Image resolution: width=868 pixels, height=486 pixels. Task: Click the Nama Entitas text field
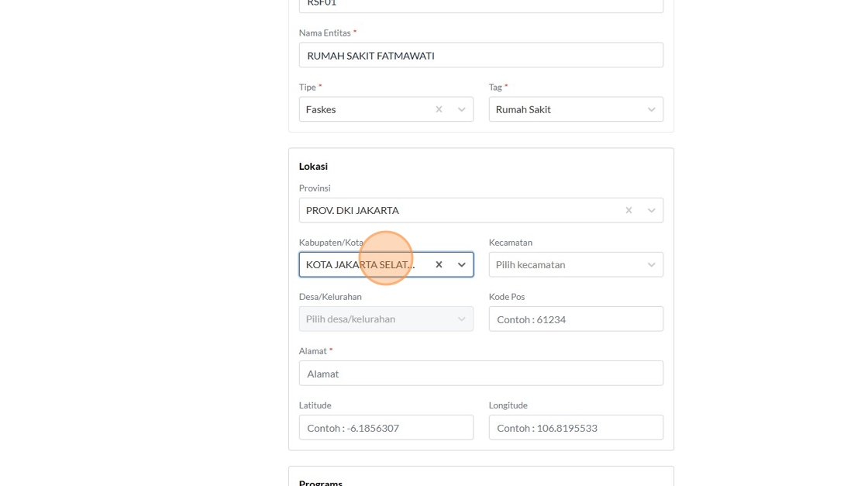click(x=480, y=55)
